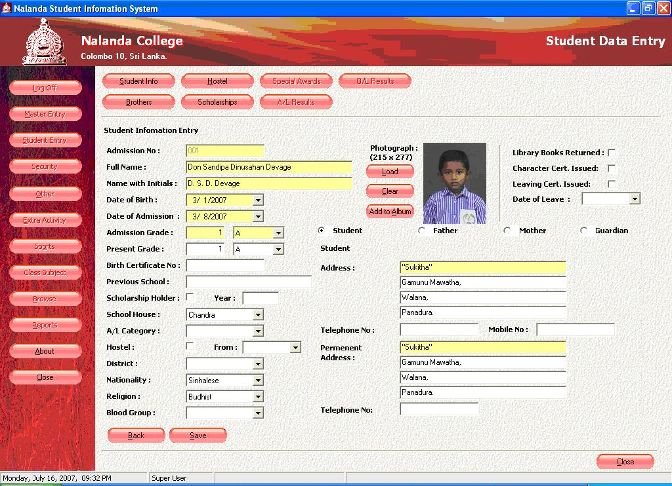Select the Father radio button
The width and height of the screenshot is (672, 486).
421,230
